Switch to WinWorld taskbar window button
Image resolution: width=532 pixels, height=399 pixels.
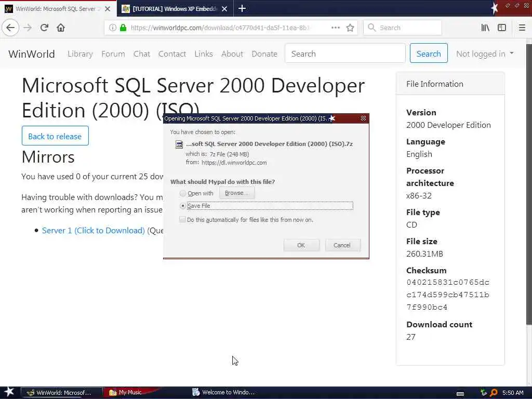(x=61, y=393)
